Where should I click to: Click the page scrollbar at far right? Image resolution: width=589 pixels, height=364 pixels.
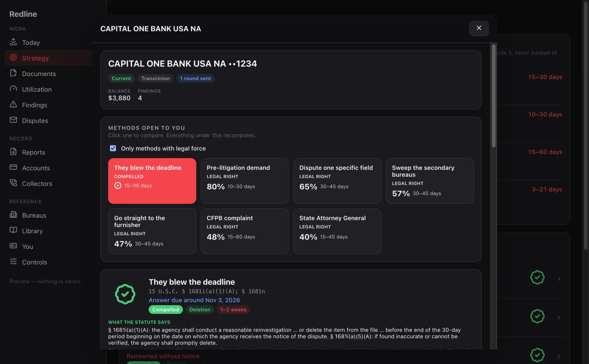pyautogui.click(x=586, y=125)
